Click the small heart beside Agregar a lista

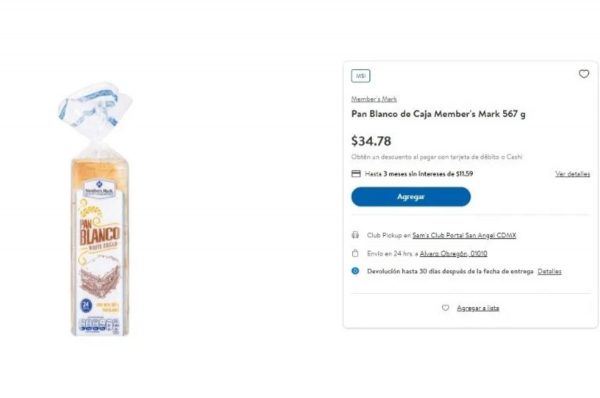pos(445,308)
